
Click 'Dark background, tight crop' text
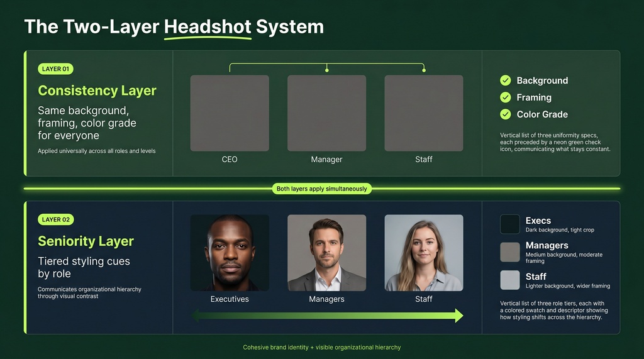[x=560, y=230]
